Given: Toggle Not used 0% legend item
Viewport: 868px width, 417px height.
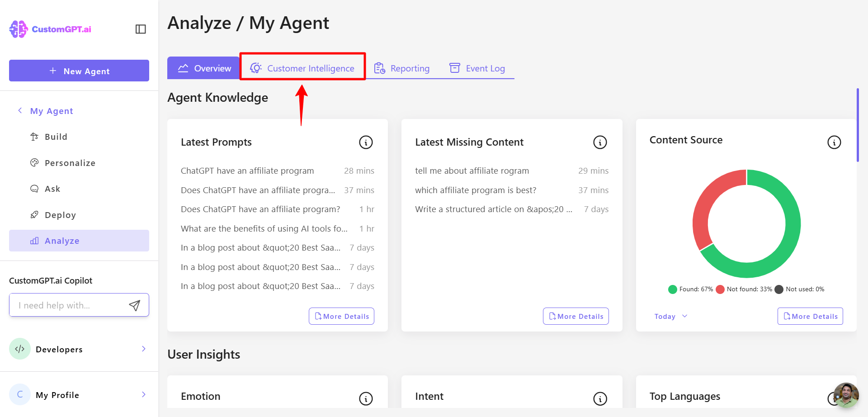Looking at the screenshot, I should (799, 289).
